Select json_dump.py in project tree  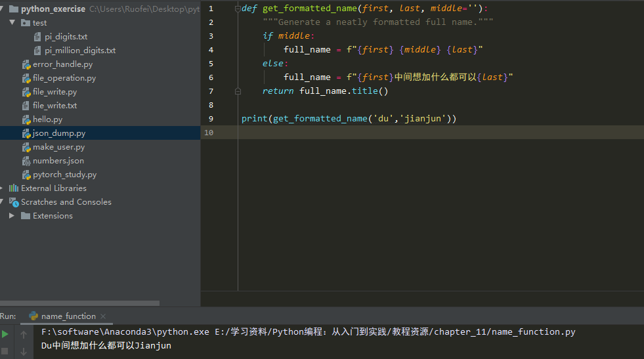click(59, 133)
